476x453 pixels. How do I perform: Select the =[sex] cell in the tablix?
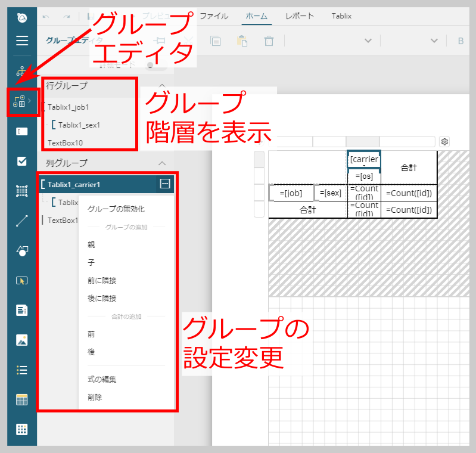(331, 193)
